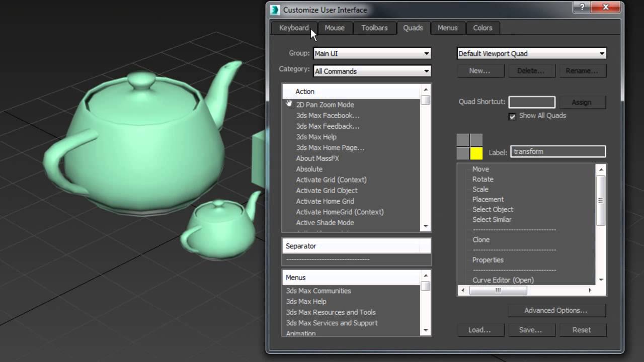Click the Load... button

(x=479, y=330)
